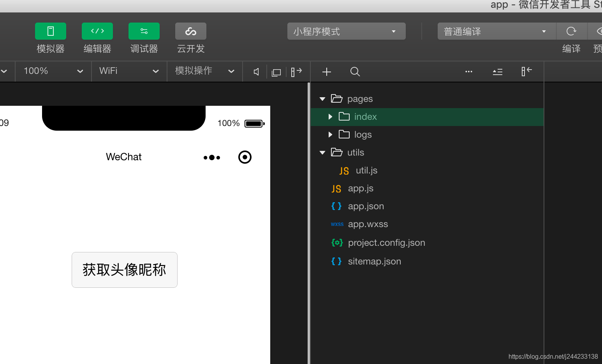Click the braces icon beside app.json
Viewport: 602px width, 364px height.
pos(336,206)
